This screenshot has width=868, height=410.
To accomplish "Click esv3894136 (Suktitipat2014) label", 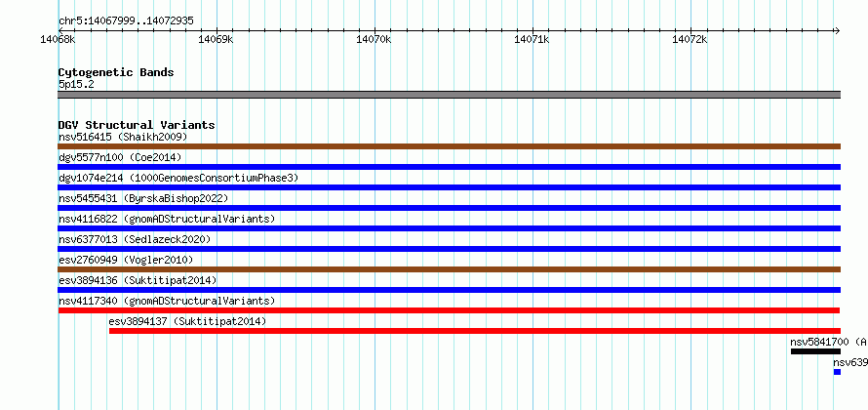I will 138,280.
